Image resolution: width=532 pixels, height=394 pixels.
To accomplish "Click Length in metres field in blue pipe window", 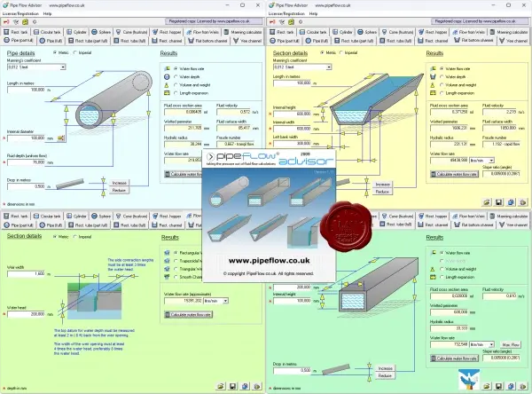I will point(26,90).
